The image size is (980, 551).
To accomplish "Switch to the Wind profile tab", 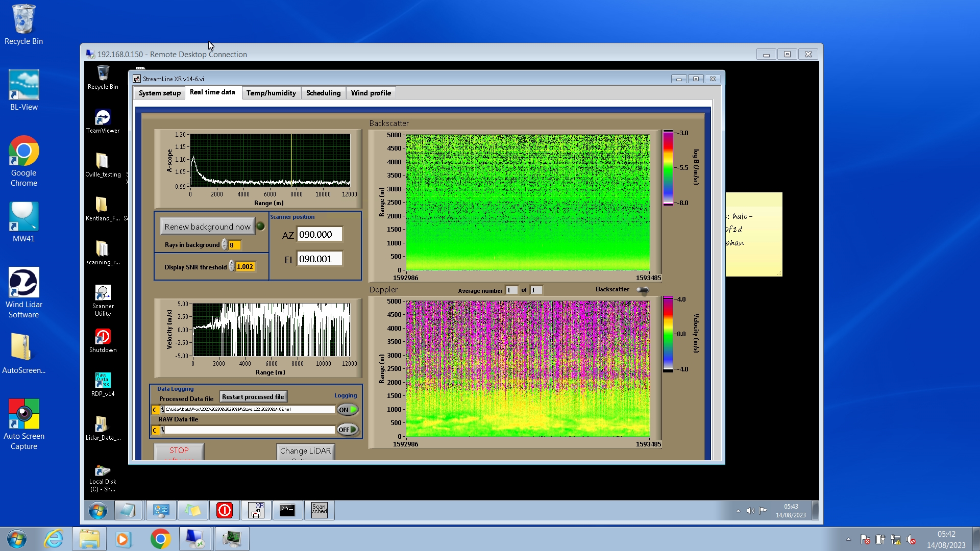I will pos(371,93).
